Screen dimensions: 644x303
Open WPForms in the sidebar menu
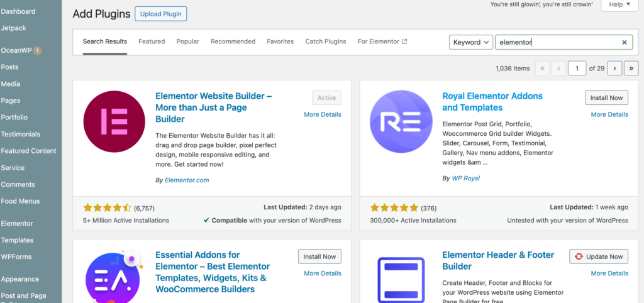(16, 256)
